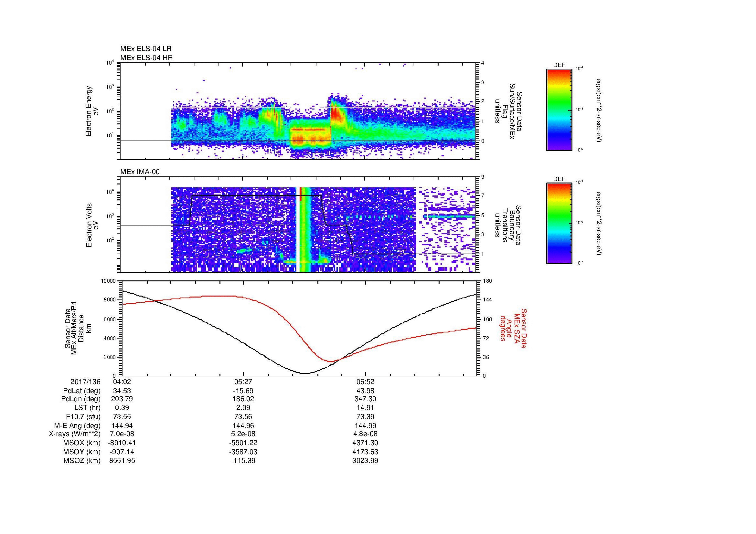Click the MSOZ value '8551.95'
756x534 pixels.
(x=122, y=461)
